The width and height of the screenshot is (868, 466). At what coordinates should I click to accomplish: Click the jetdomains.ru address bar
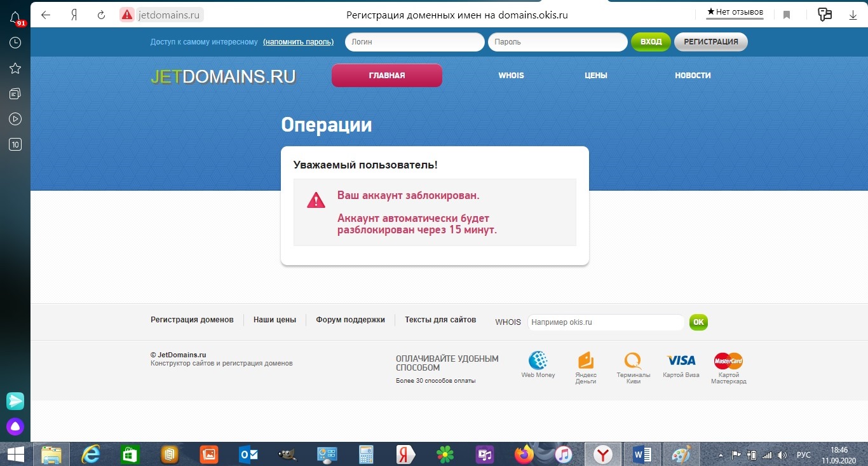pos(168,15)
